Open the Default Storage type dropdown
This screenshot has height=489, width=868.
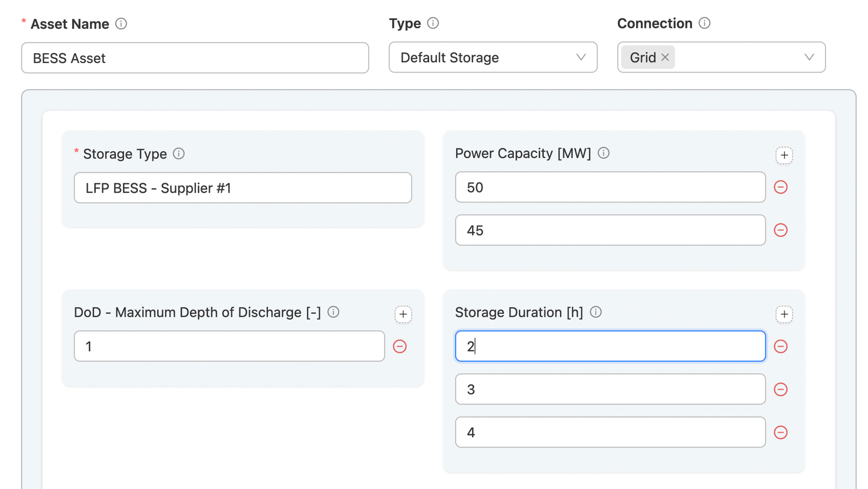click(493, 57)
